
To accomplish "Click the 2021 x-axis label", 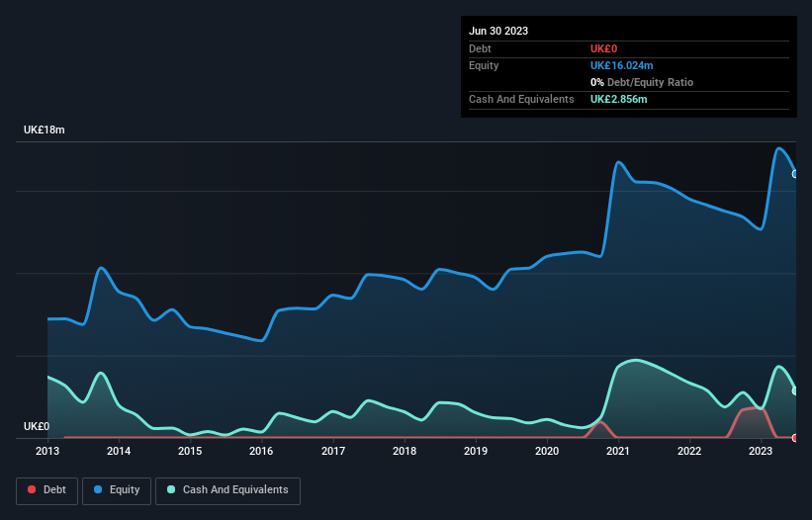I will [x=618, y=451].
